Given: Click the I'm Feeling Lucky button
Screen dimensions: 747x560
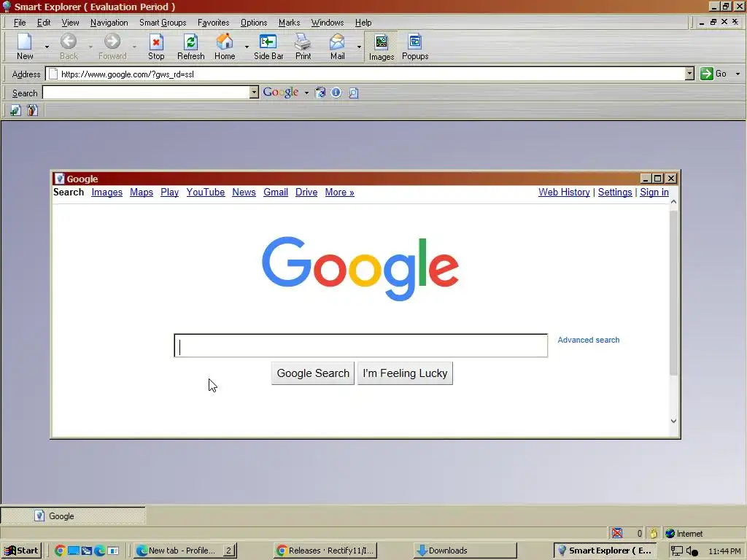Looking at the screenshot, I should coord(405,373).
